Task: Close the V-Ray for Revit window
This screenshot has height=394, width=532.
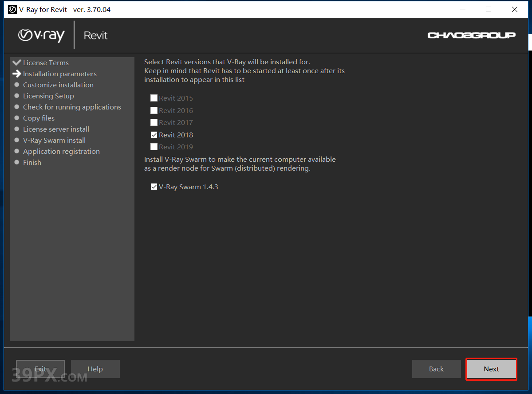Action: point(515,9)
